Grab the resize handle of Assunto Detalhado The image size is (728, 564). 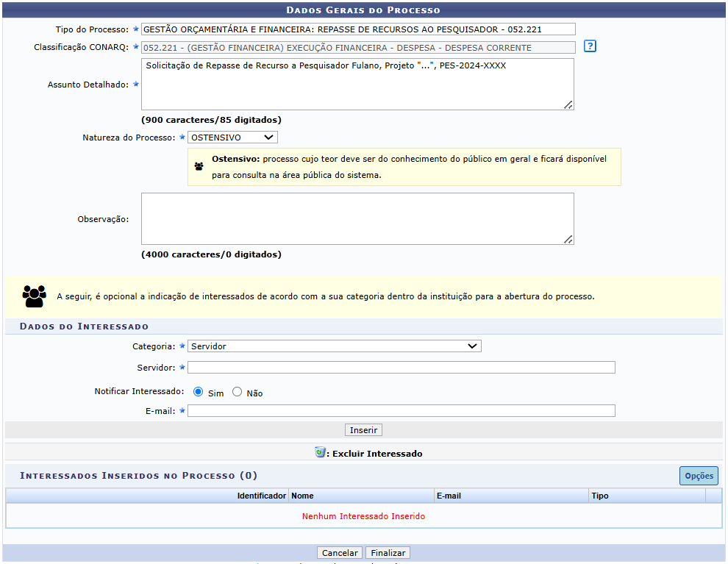568,105
